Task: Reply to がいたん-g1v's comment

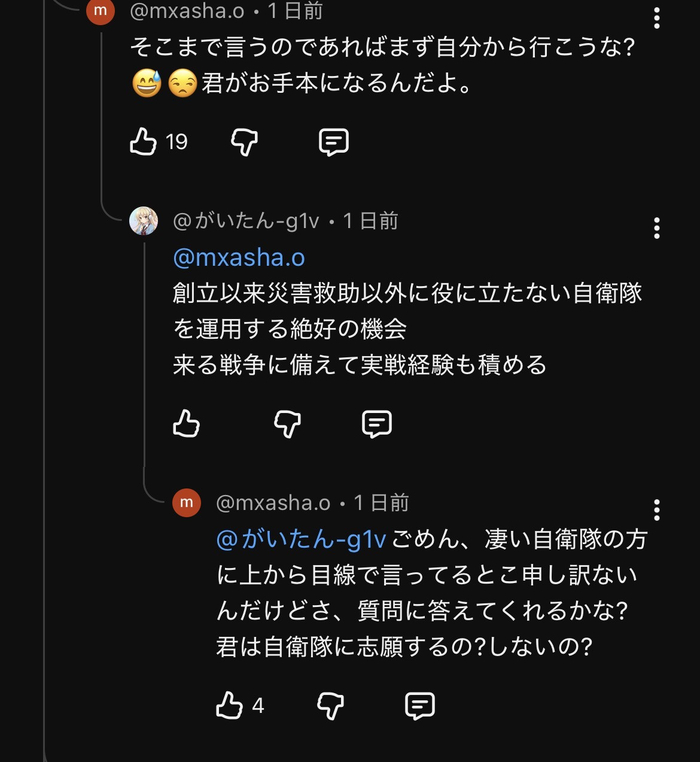Action: point(377,424)
